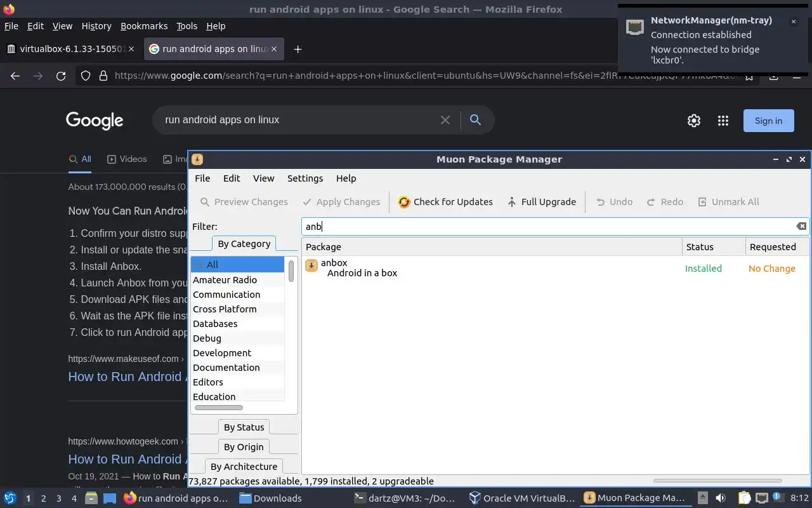Clear the Muon search filter field
Image resolution: width=812 pixels, height=508 pixels.
click(801, 226)
